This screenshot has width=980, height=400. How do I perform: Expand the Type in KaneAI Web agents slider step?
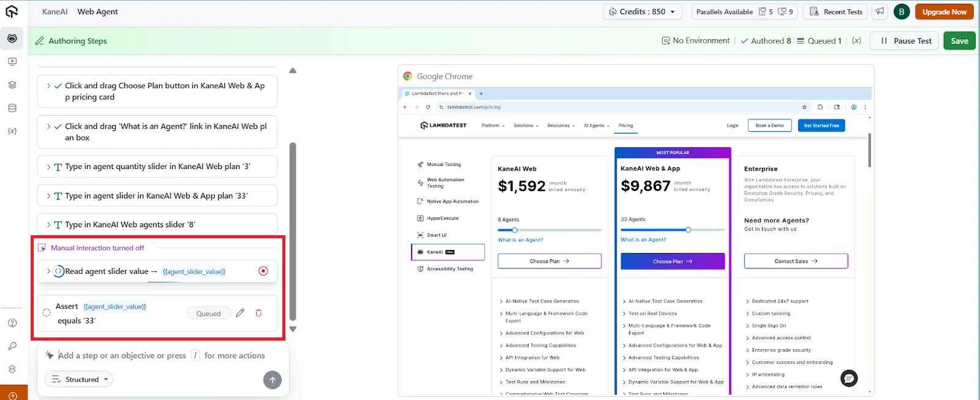[48, 225]
